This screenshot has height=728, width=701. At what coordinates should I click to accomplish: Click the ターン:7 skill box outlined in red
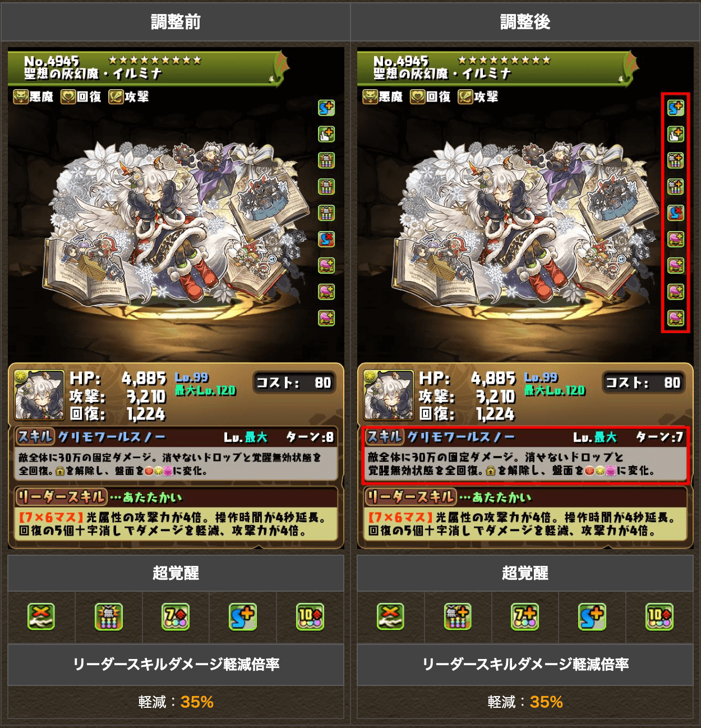coord(525,455)
